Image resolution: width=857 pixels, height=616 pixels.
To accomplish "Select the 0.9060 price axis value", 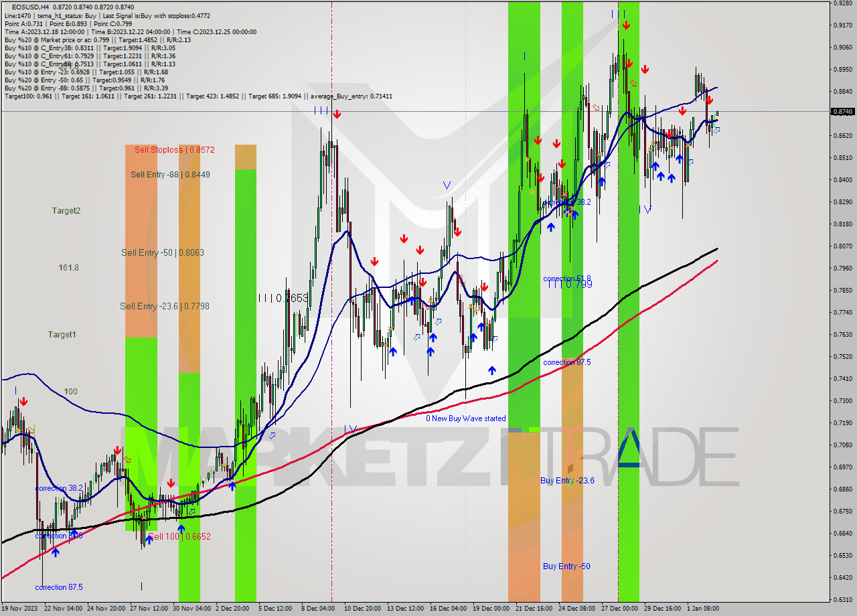I will (843, 48).
